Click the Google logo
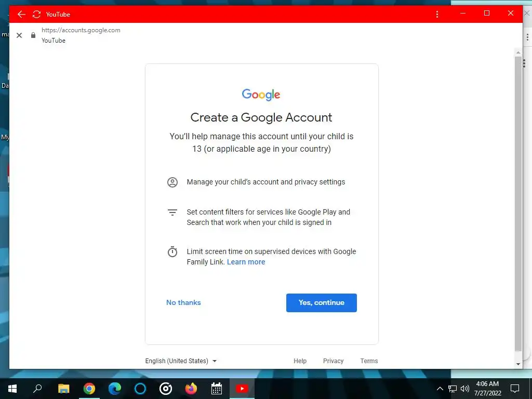 261,95
